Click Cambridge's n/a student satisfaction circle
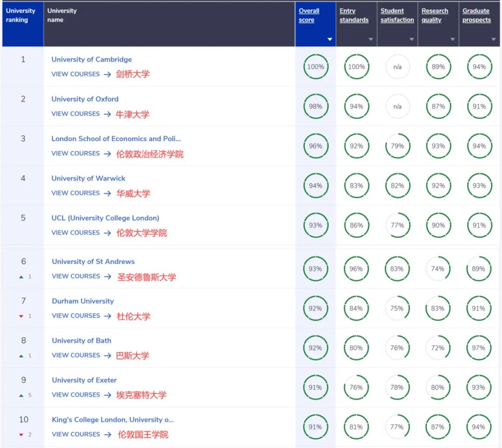Viewport: 502px width, 448px height. [397, 67]
